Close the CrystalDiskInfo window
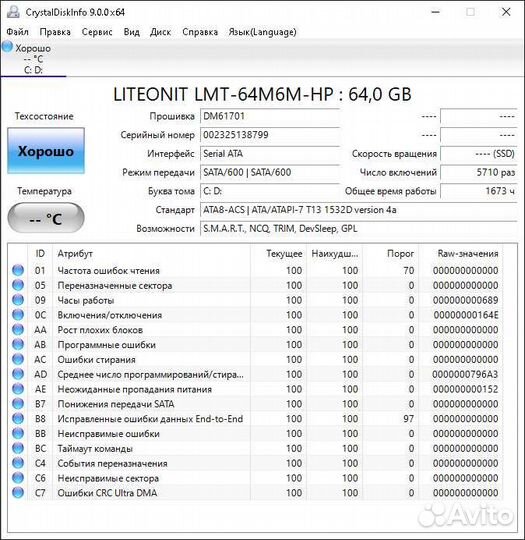This screenshot has height=540, width=525. [x=506, y=12]
